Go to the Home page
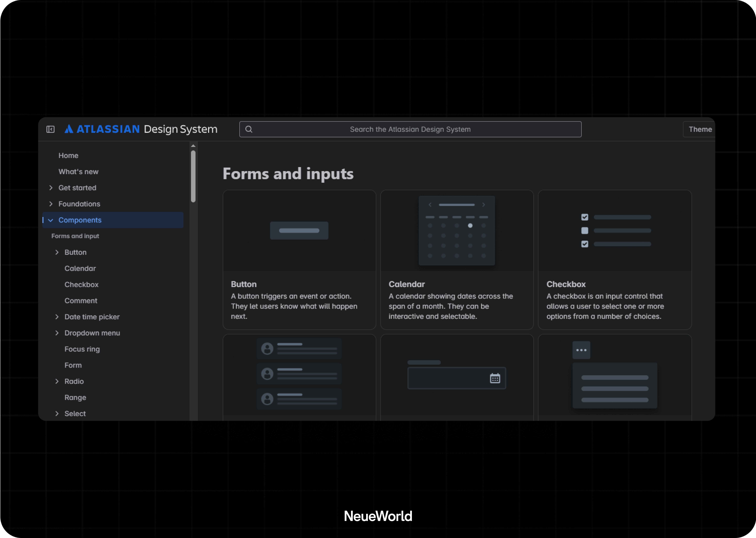756x538 pixels. 69,155
